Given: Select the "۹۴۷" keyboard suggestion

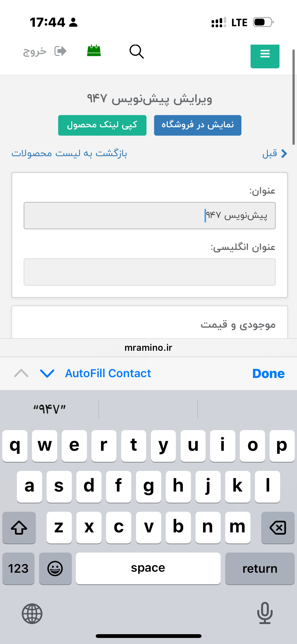Looking at the screenshot, I should point(50,409).
